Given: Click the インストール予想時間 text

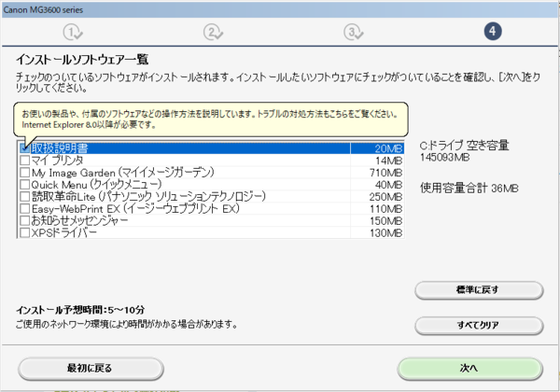Looking at the screenshot, I should [80, 310].
